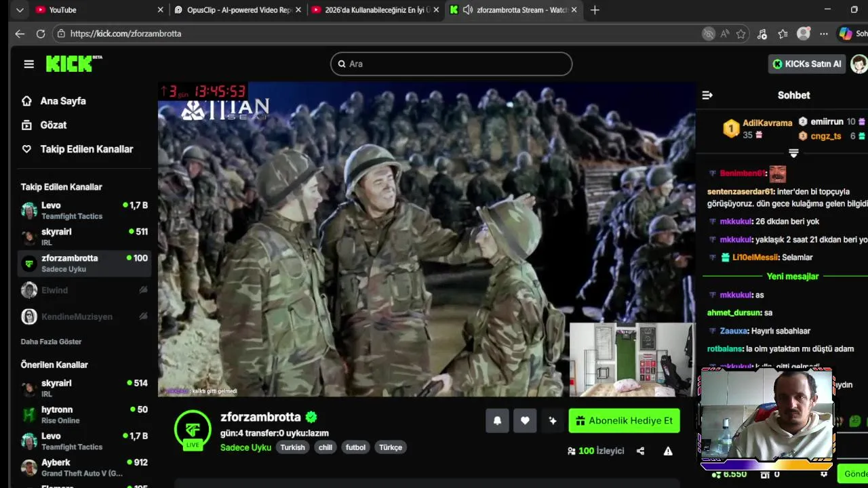
Task: Open Sadece Uyku category link
Action: (x=245, y=447)
